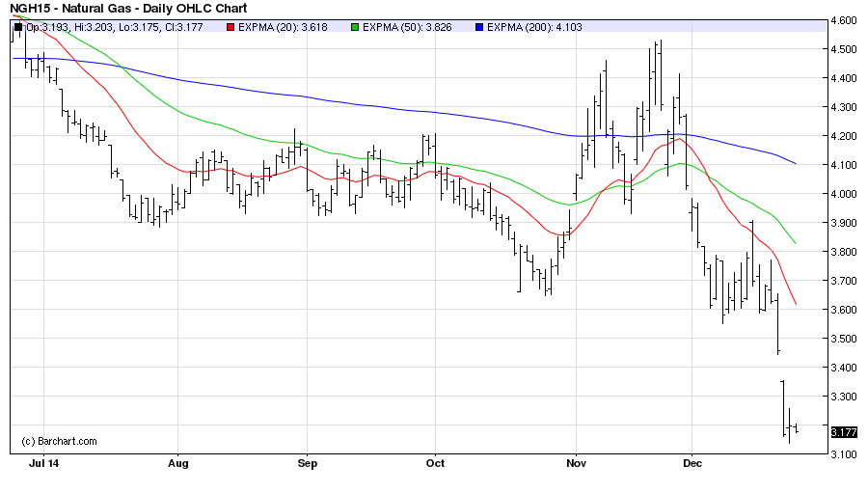Click the 4.400 price axis label
The image size is (868, 493).
[844, 78]
